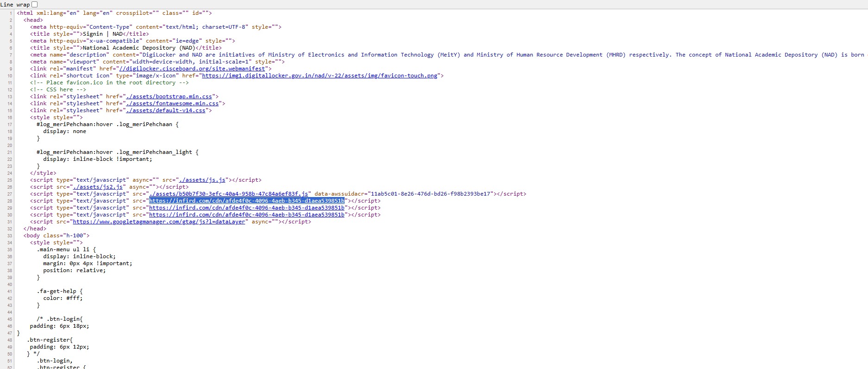Open the bootstrap.min.css stylesheet link
This screenshot has width=868, height=369.
[x=169, y=96]
